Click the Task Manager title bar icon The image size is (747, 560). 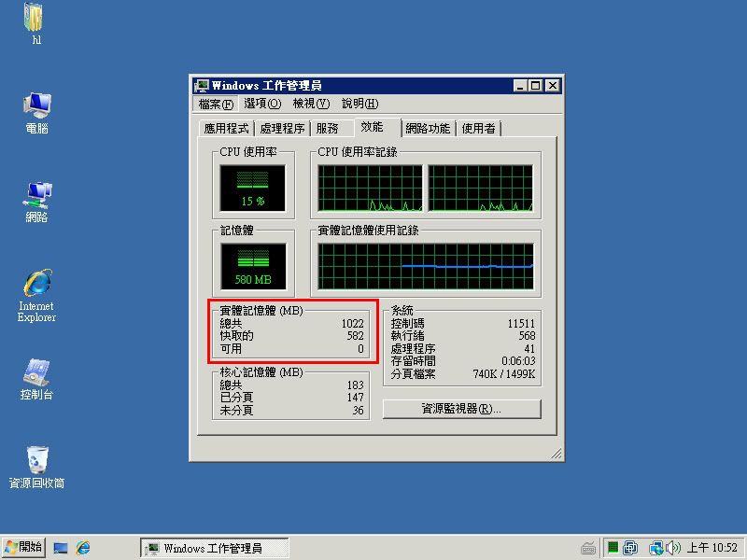(x=202, y=86)
